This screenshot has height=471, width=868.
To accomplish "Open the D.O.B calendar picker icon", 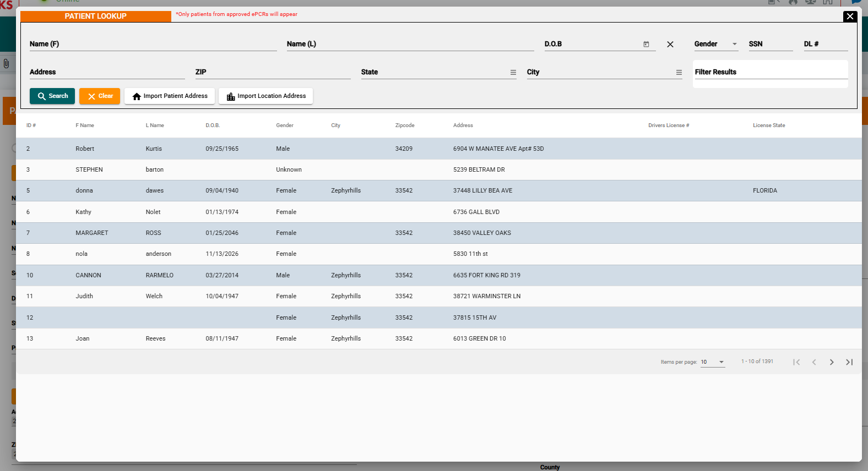I will coord(646,44).
